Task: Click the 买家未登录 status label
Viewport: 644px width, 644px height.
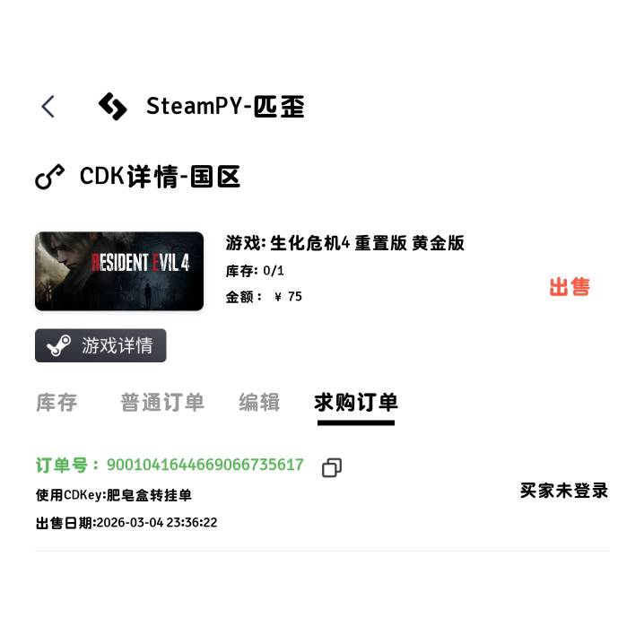Action: pyautogui.click(x=564, y=491)
